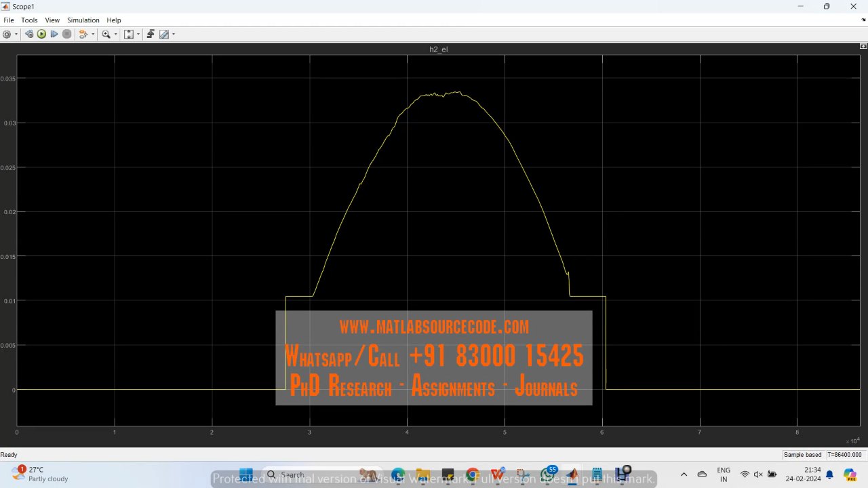This screenshot has height=488, width=868.
Task: Click the T=86400.000 simulation time readout
Action: pyautogui.click(x=844, y=455)
